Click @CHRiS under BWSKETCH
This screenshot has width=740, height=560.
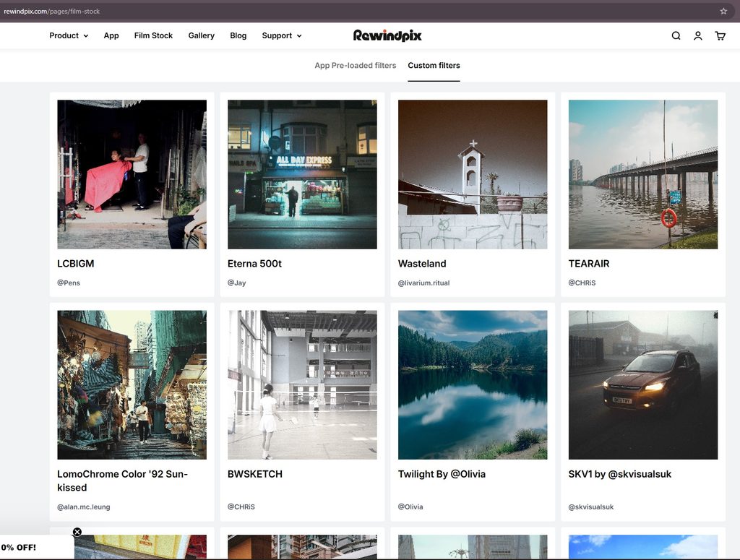pyautogui.click(x=241, y=507)
